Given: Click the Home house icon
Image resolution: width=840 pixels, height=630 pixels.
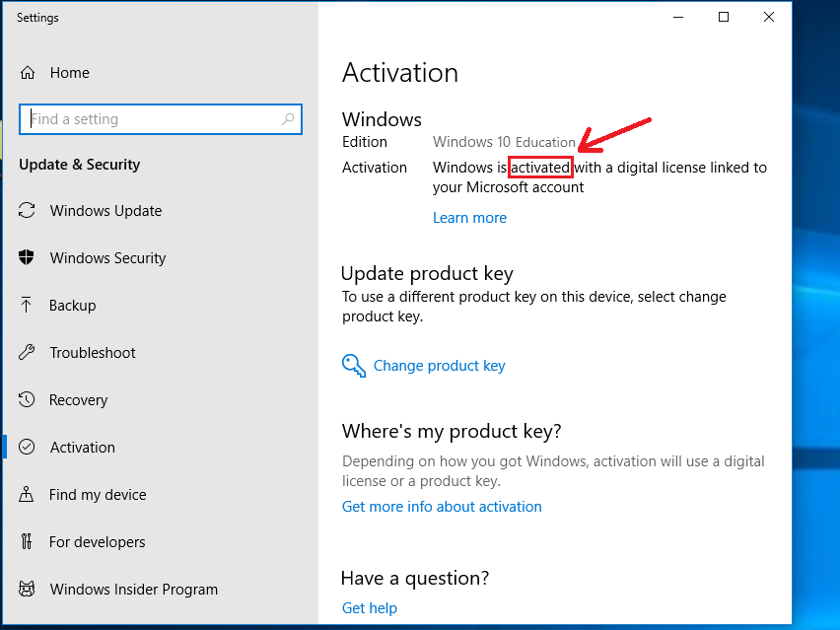Looking at the screenshot, I should pos(28,73).
